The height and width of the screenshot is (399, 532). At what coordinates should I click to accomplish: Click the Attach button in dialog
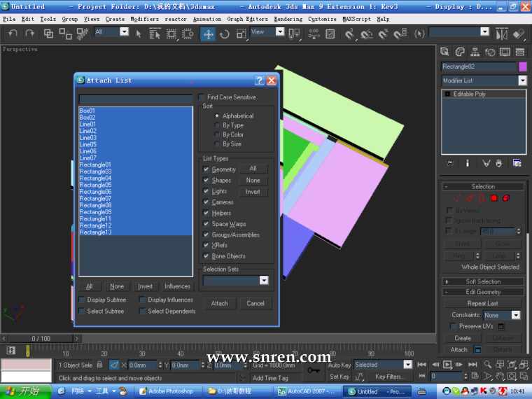click(220, 303)
